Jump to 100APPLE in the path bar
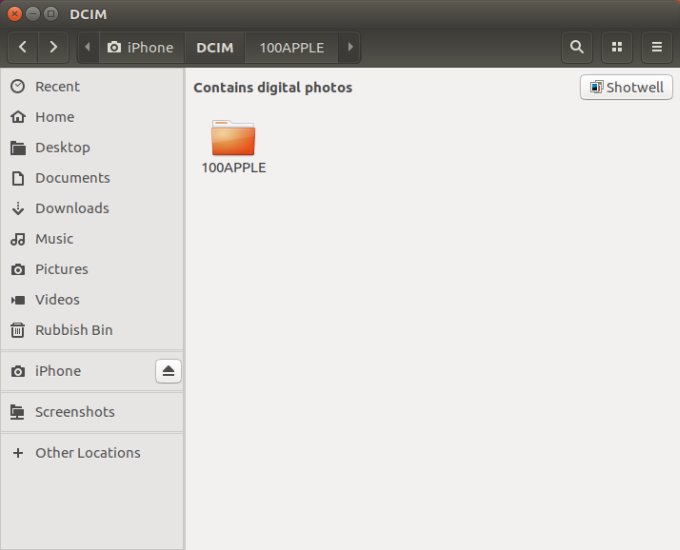 [291, 47]
